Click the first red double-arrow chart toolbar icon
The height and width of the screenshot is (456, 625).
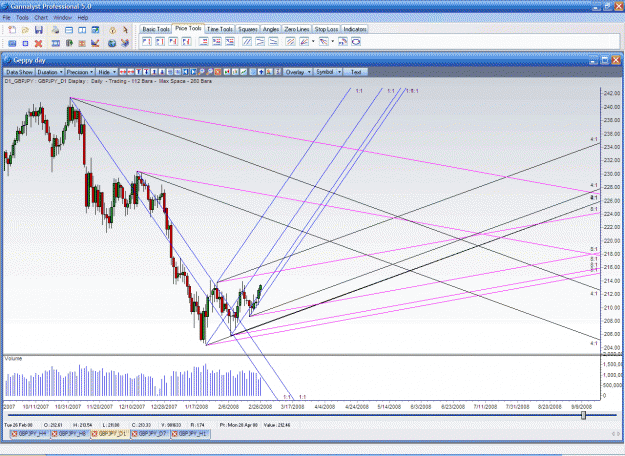click(x=123, y=72)
